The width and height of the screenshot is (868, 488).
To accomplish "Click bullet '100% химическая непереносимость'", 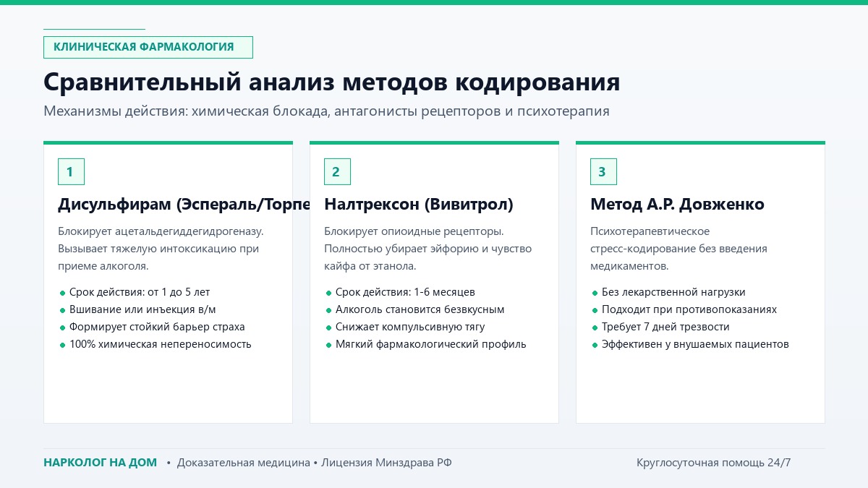I will pos(161,344).
